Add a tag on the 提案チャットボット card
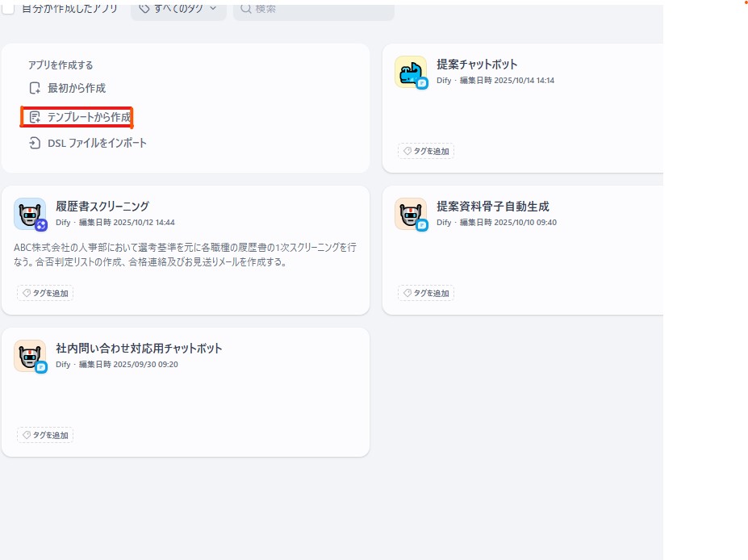 (x=426, y=151)
